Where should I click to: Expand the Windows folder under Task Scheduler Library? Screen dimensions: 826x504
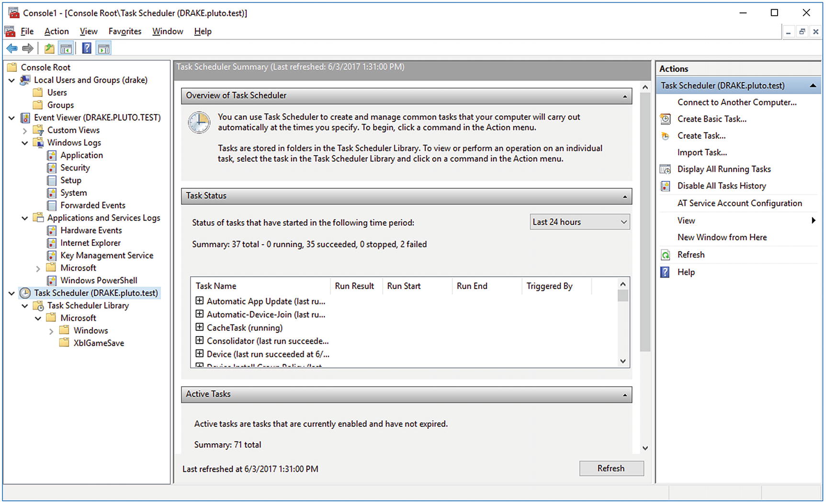pyautogui.click(x=52, y=331)
